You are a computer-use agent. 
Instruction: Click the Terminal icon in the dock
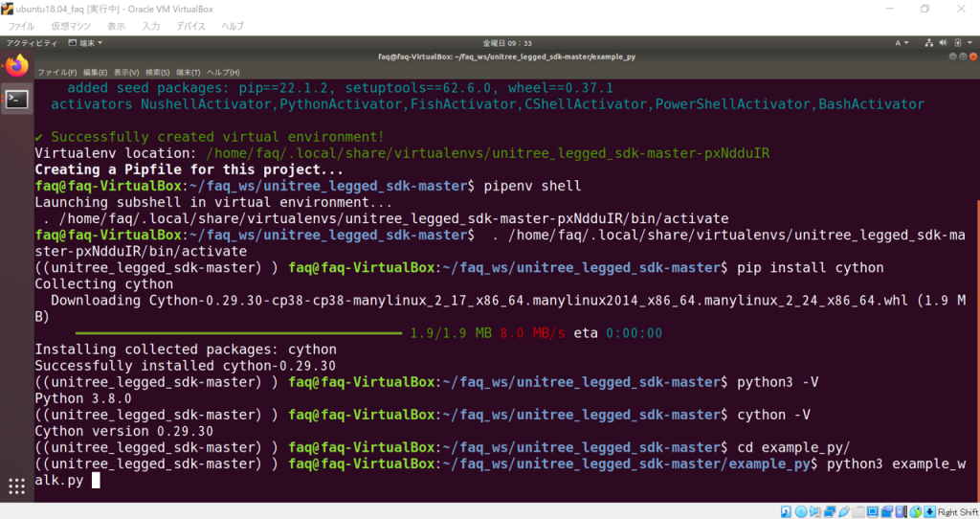coord(17,99)
